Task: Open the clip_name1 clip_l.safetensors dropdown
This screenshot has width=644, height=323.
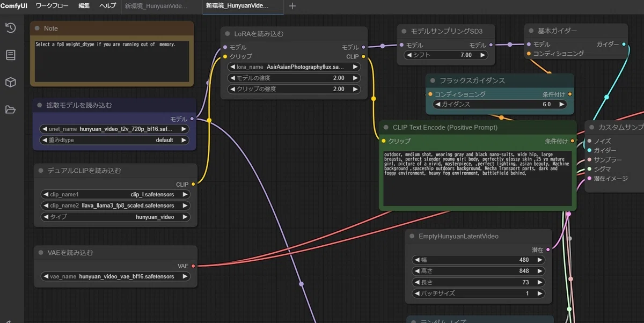Action: point(114,194)
